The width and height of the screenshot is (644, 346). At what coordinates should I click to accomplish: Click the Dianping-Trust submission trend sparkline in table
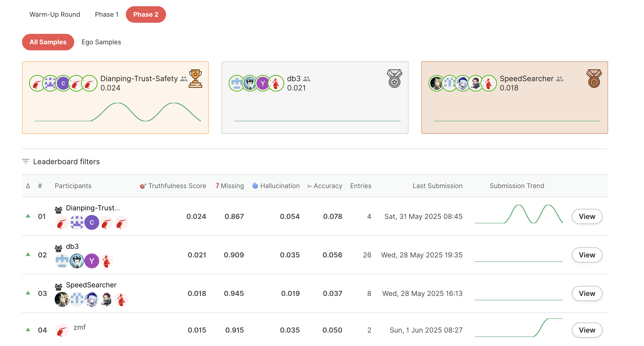(519, 215)
